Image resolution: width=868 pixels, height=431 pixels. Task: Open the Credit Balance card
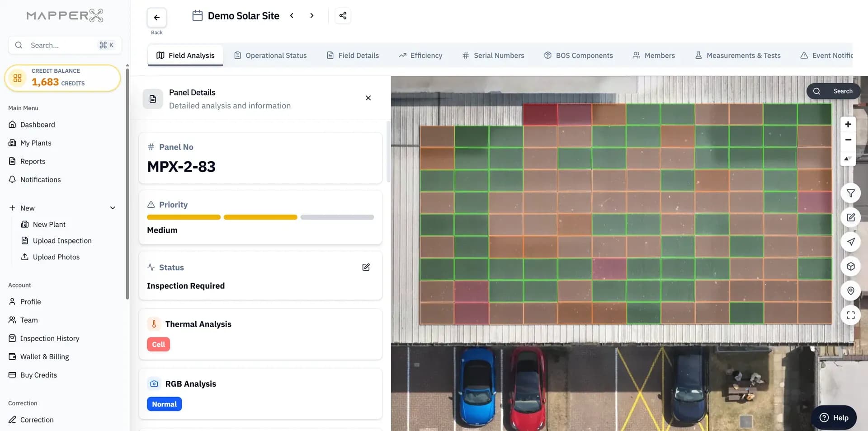(62, 78)
